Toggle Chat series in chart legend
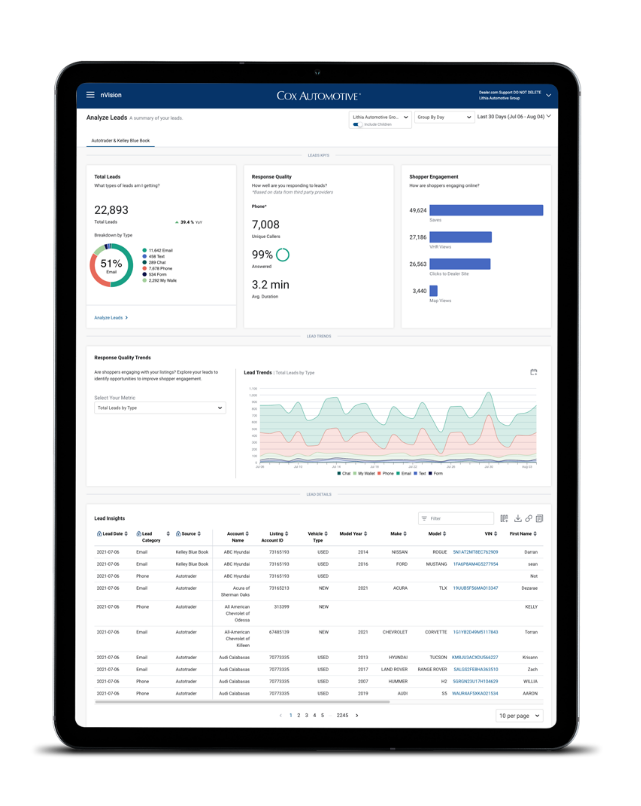This screenshot has height=806, width=641. coord(344,473)
